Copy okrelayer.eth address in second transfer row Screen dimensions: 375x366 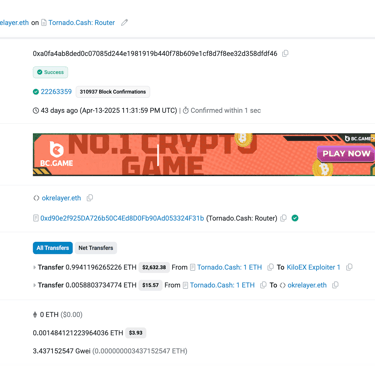(335, 285)
